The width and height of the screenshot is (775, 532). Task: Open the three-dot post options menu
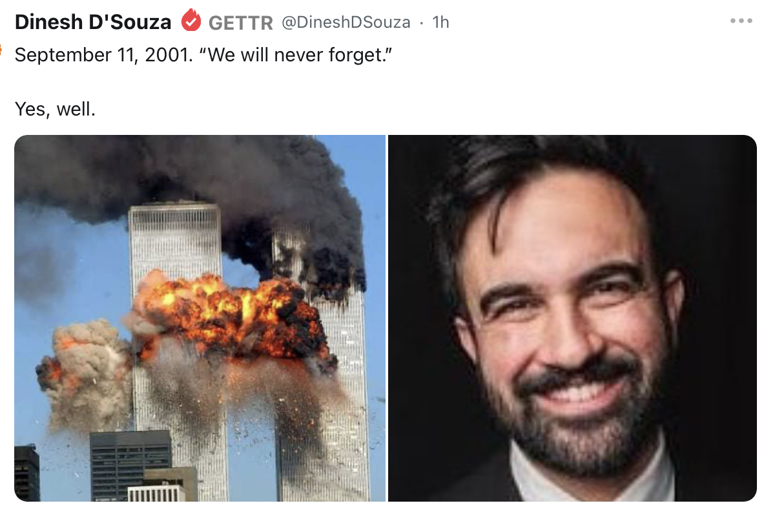pyautogui.click(x=741, y=21)
